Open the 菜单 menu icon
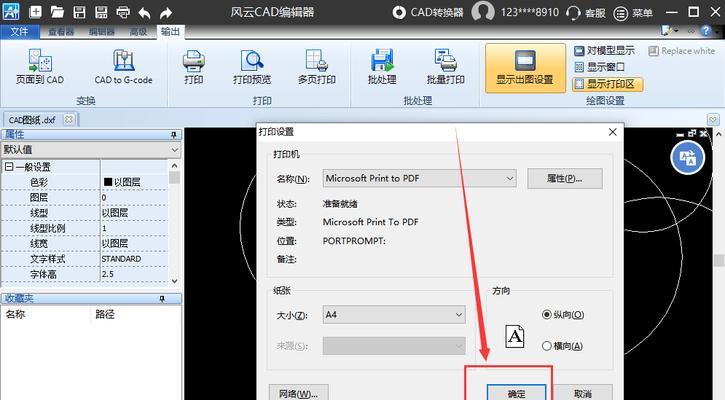Screen dimensions: 725x400 pyautogui.click(x=633, y=13)
